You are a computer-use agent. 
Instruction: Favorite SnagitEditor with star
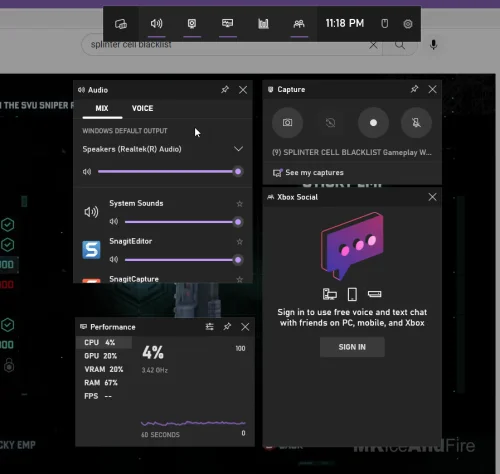pyautogui.click(x=239, y=241)
